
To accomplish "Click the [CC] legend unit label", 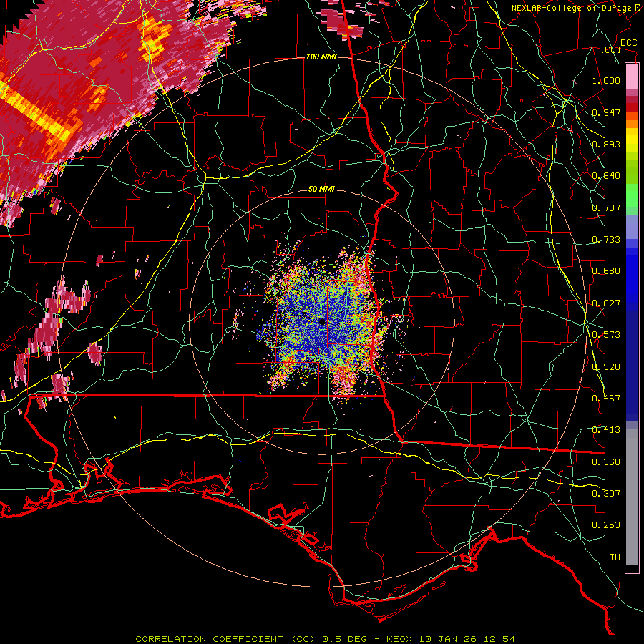I will 611,49.
